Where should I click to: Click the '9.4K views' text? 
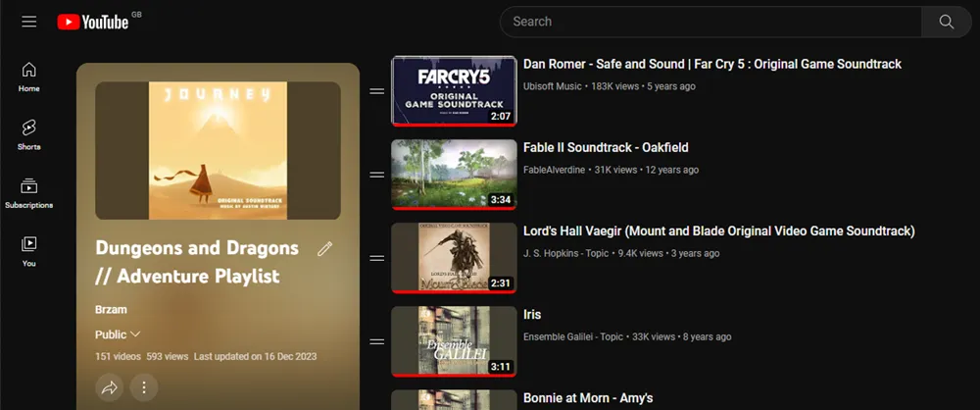[x=641, y=253]
